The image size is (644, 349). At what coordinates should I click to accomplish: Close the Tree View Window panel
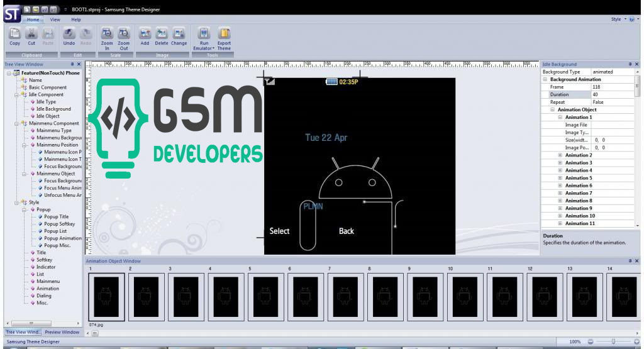pos(79,65)
